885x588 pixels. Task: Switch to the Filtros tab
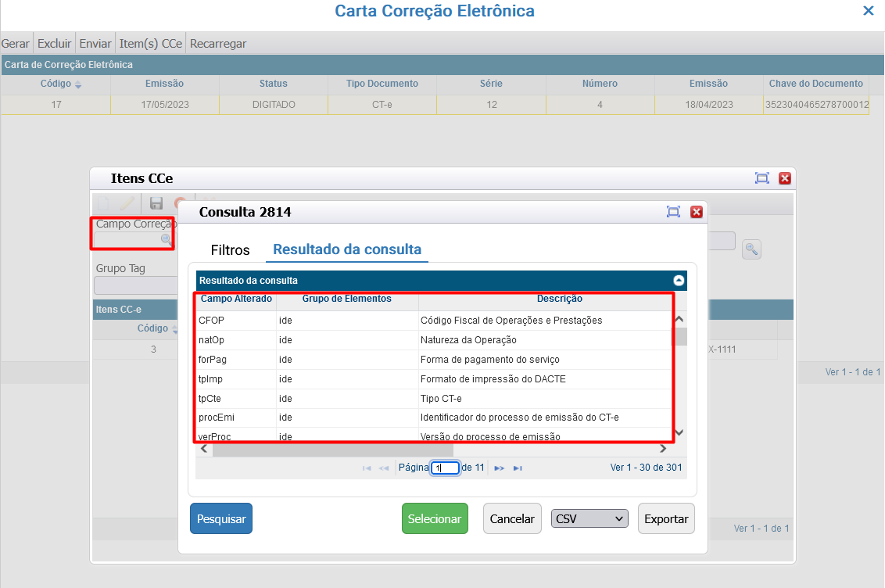[230, 250]
